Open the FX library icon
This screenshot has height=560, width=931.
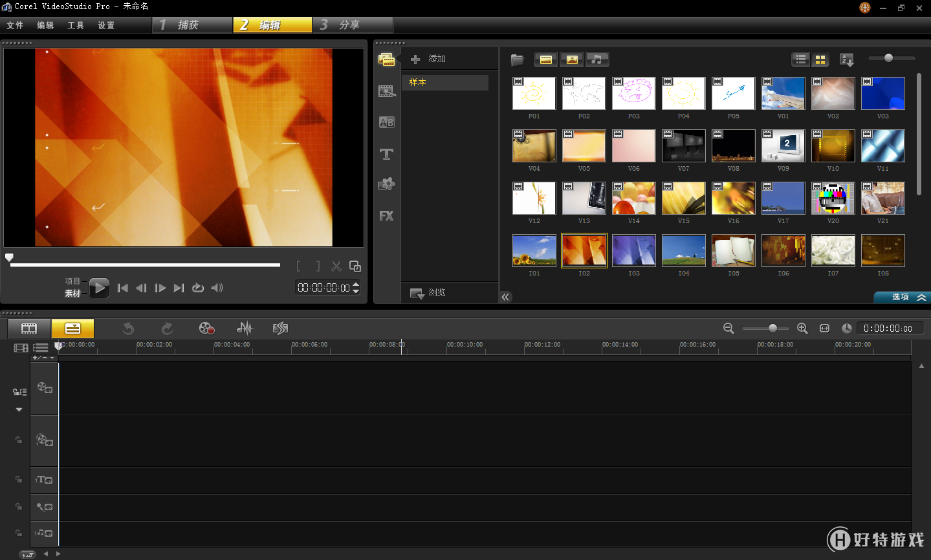pyautogui.click(x=386, y=216)
